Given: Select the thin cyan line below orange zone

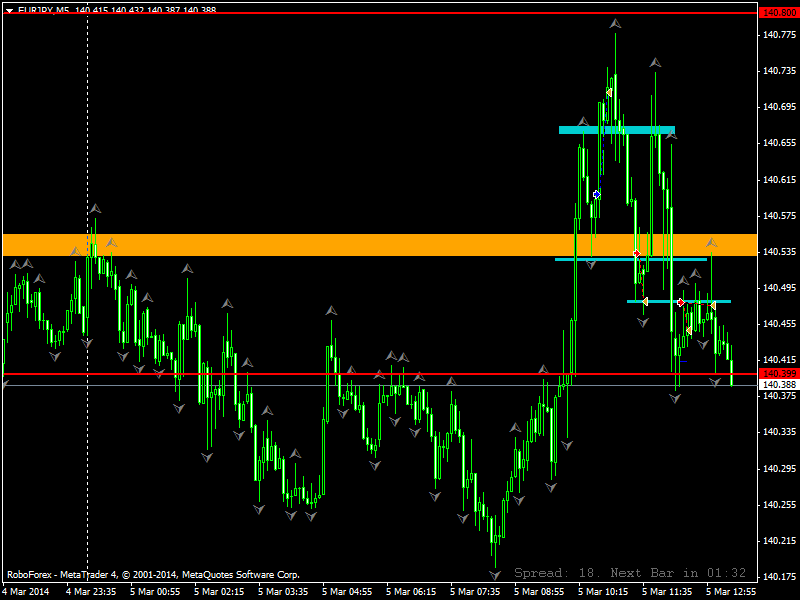Looking at the screenshot, I should tap(631, 260).
